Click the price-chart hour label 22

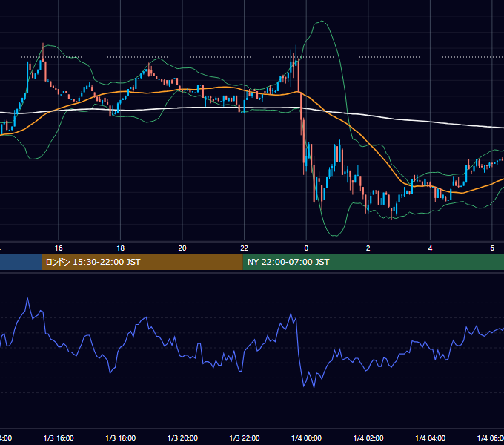click(x=245, y=248)
